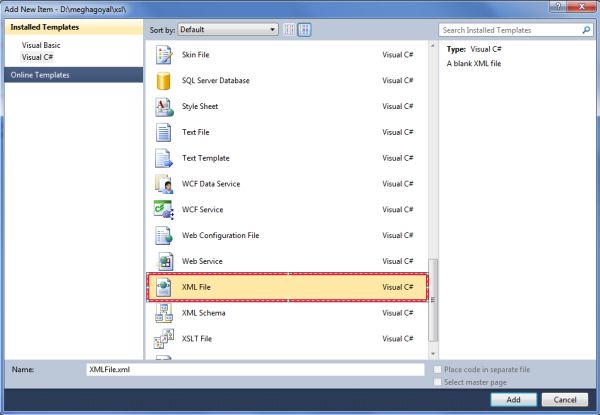Select the Web Configuration File label

tap(220, 236)
